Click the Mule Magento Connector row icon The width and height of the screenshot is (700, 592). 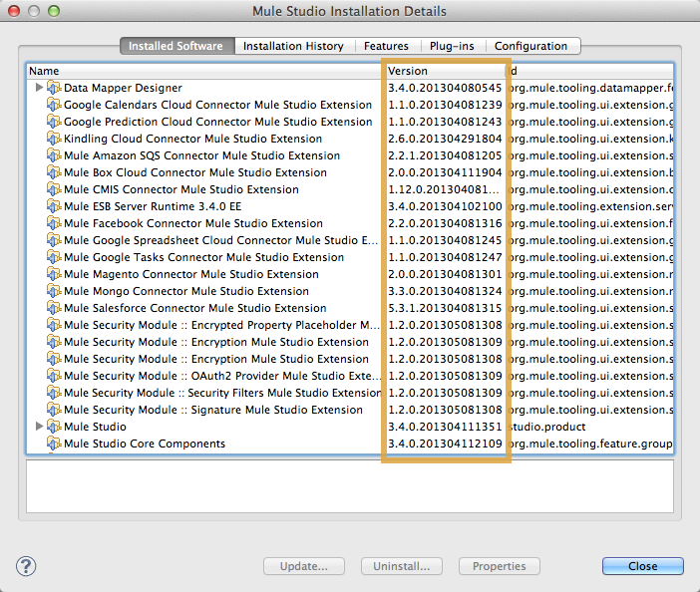click(54, 274)
